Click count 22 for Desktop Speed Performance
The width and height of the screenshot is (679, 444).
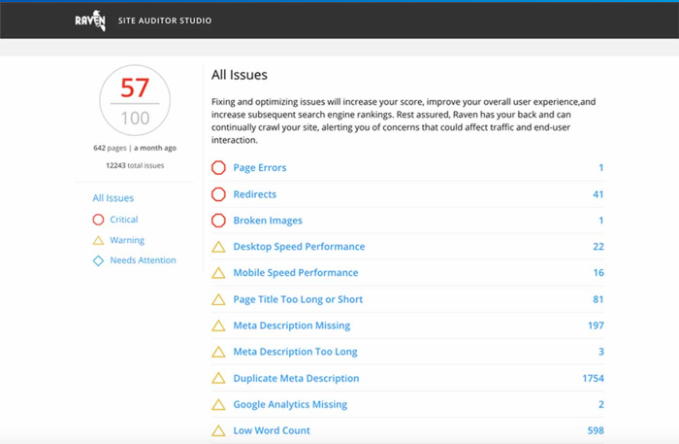(598, 247)
